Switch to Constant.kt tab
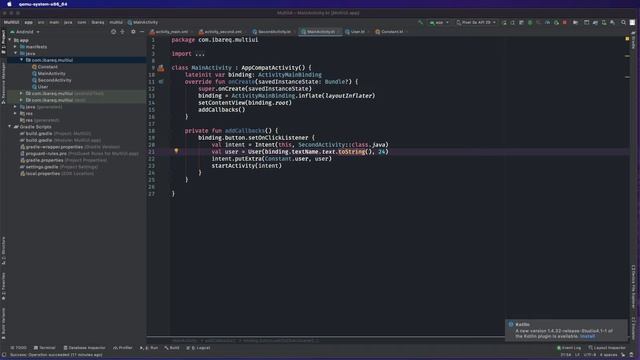This screenshot has width=640, height=360. tap(391, 32)
